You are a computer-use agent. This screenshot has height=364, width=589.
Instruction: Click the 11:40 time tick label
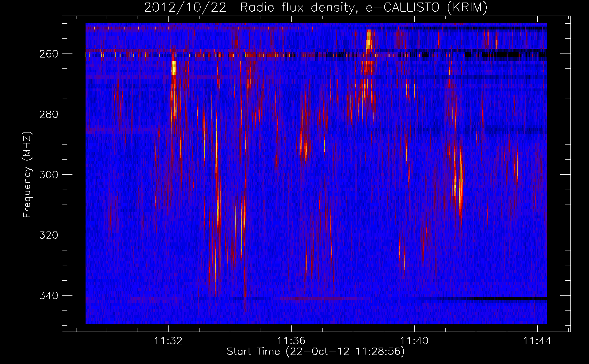(x=414, y=341)
